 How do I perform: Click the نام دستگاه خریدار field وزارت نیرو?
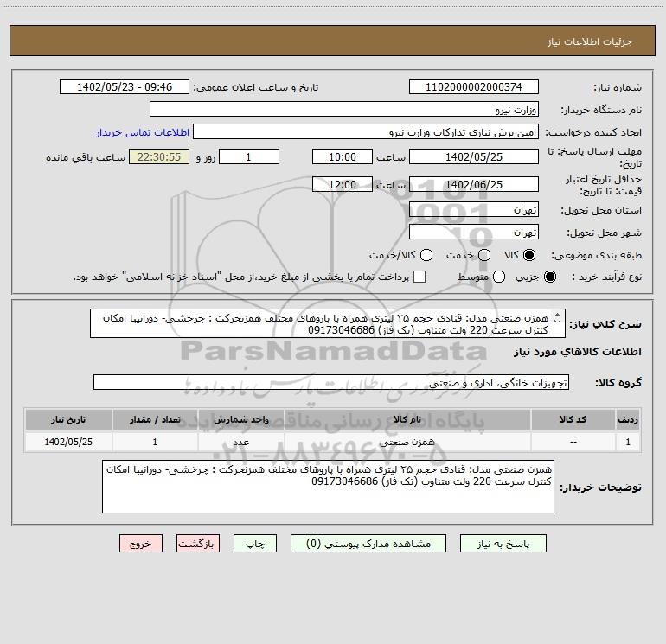click(344, 109)
